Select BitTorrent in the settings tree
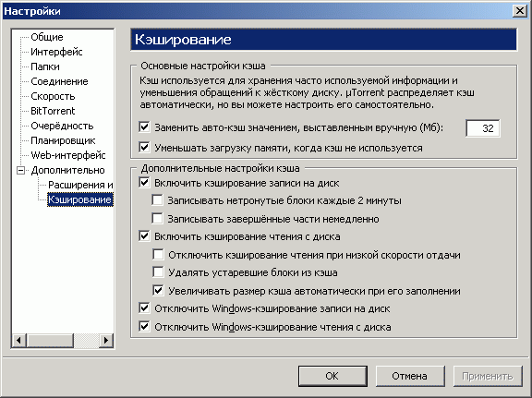The height and width of the screenshot is (398, 532). pyautogui.click(x=53, y=111)
